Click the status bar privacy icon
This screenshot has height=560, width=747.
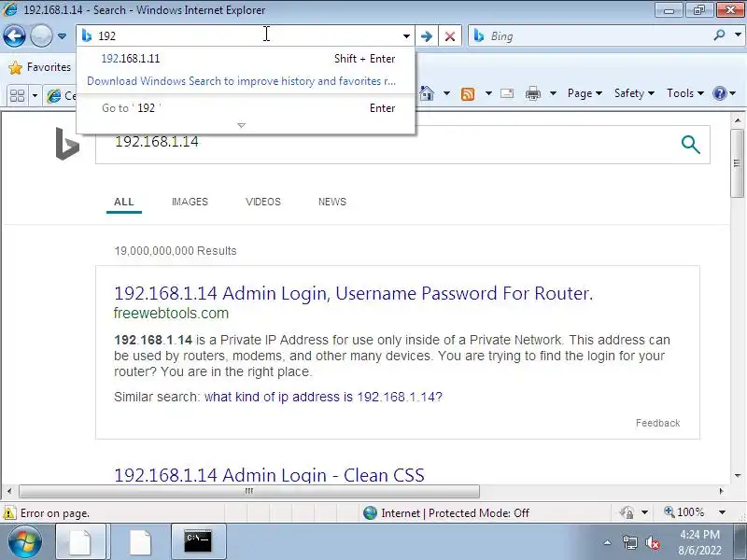[x=627, y=512]
